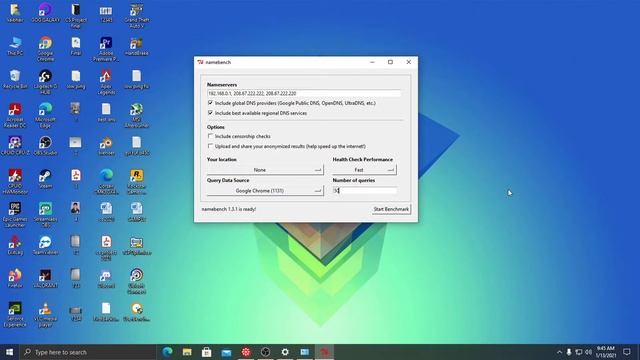Open Settings gear in the taskbar
The image size is (640, 360).
285,352
